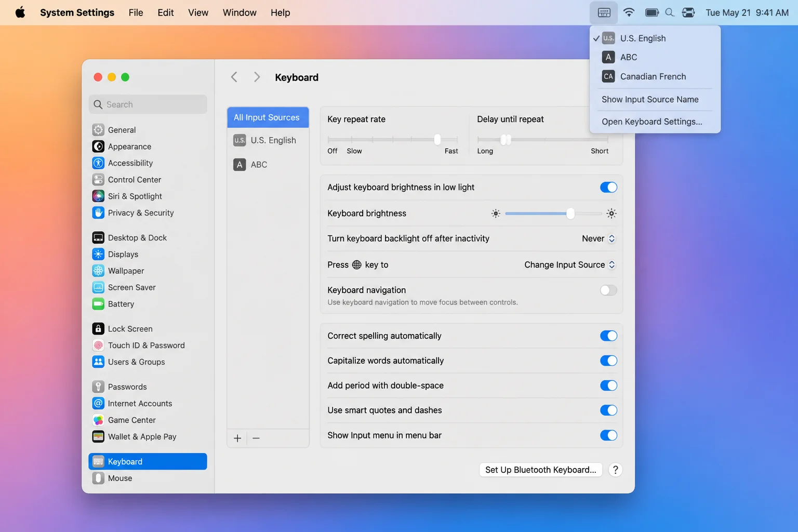Open the backlight inactivity Never dropdown

click(598, 238)
